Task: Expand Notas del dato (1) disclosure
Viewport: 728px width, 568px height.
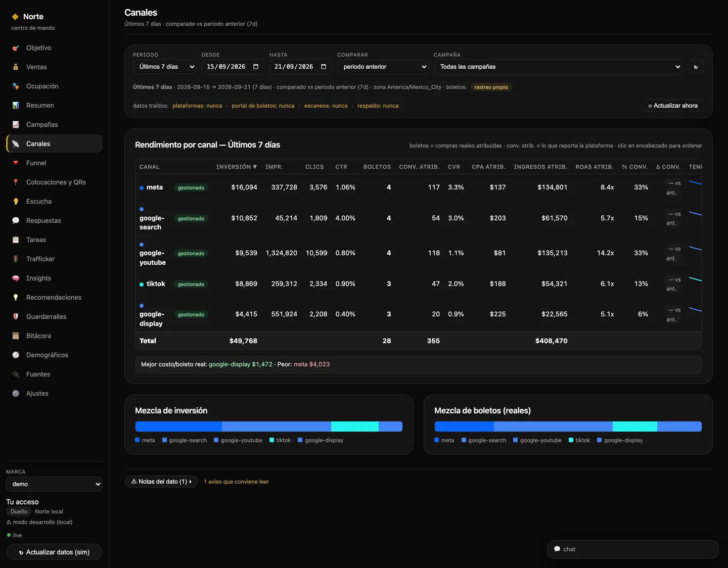Action: pos(161,482)
